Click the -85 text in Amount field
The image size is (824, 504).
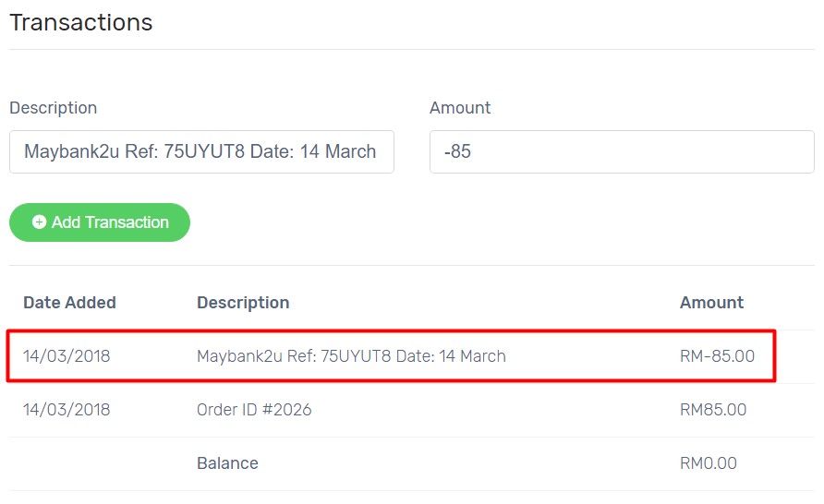click(457, 151)
